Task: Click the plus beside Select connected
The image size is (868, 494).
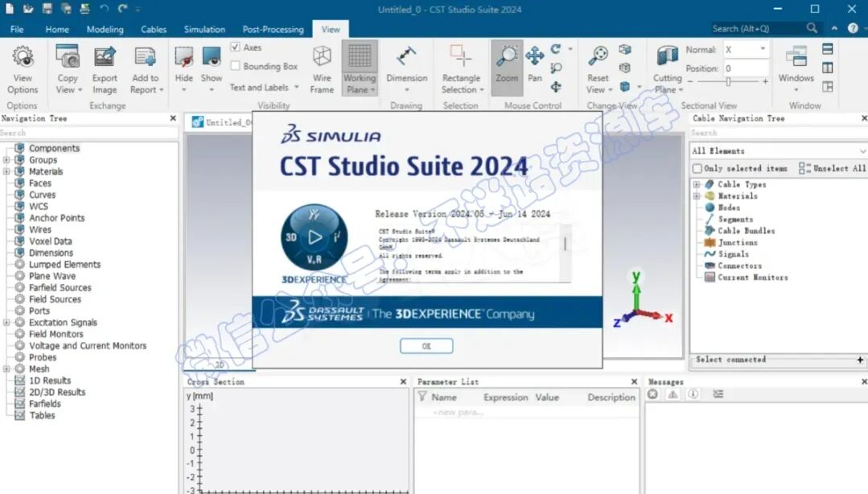Action: coord(860,360)
